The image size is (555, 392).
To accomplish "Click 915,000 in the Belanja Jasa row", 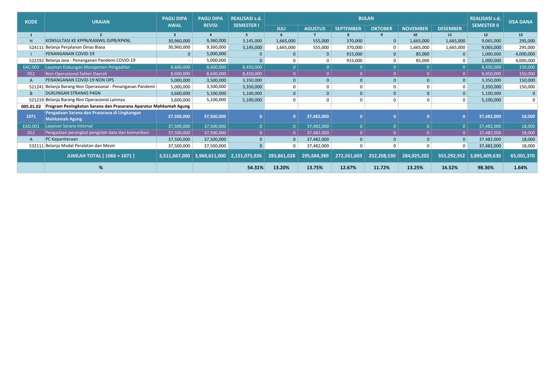I will [x=348, y=61].
